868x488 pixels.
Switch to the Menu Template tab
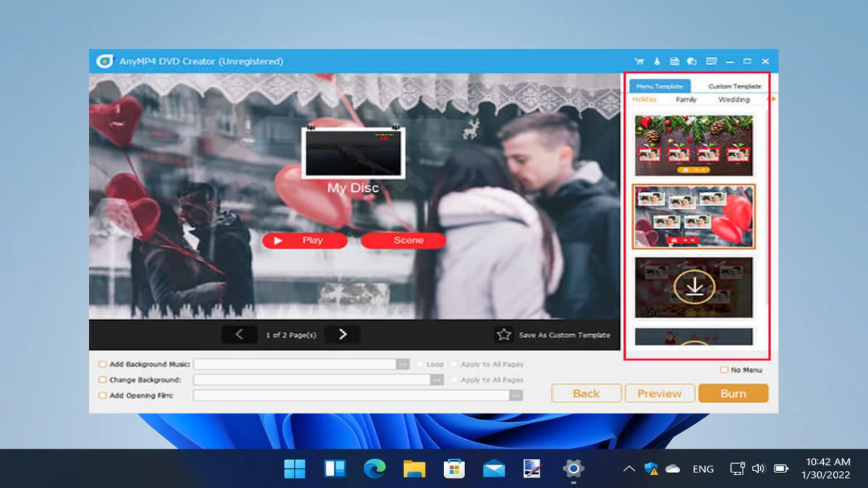coord(660,86)
